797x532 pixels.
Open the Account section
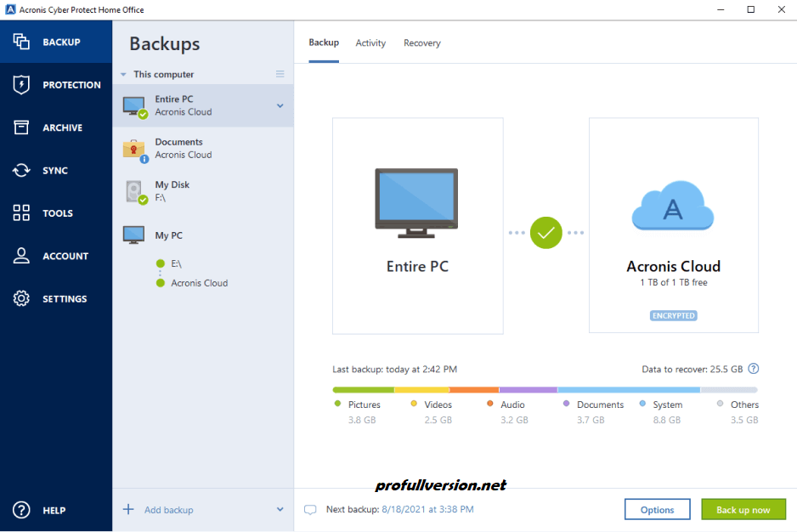coord(56,255)
